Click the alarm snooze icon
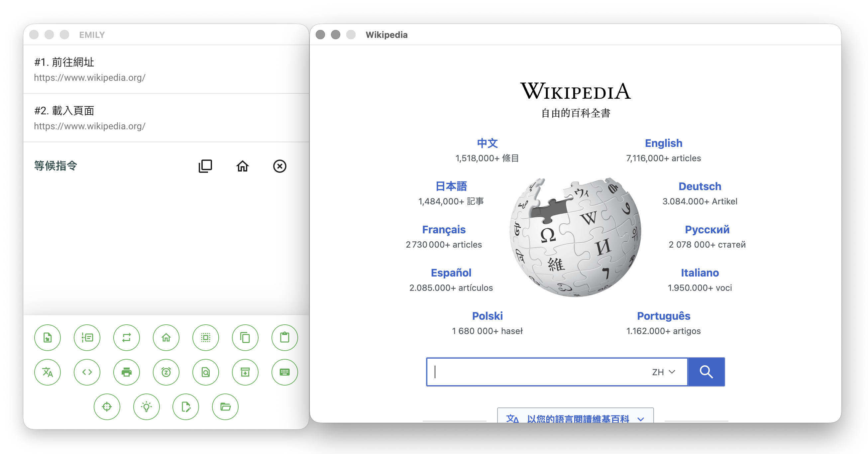Viewport: 868px width, 454px height. 166,372
